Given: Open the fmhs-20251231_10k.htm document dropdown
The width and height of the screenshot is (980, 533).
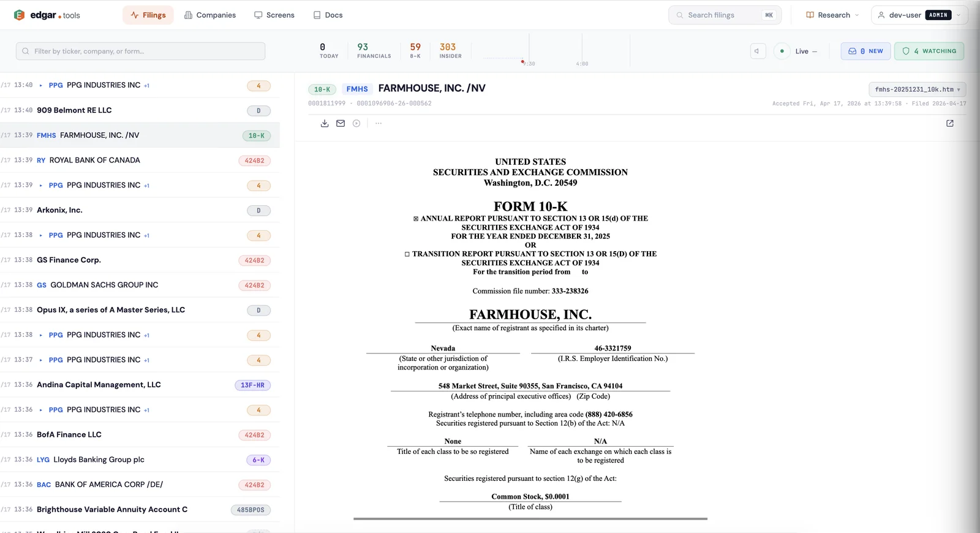Looking at the screenshot, I should tap(918, 89).
